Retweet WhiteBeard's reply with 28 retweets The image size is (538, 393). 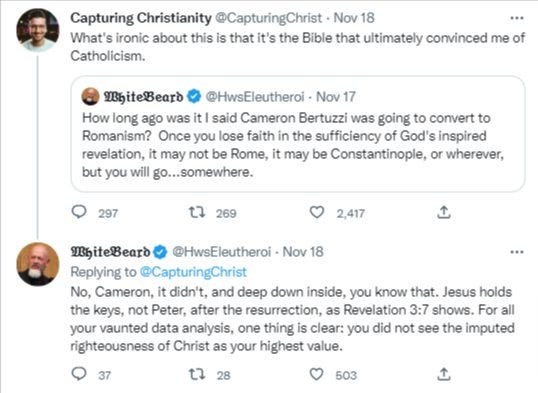[x=197, y=374]
